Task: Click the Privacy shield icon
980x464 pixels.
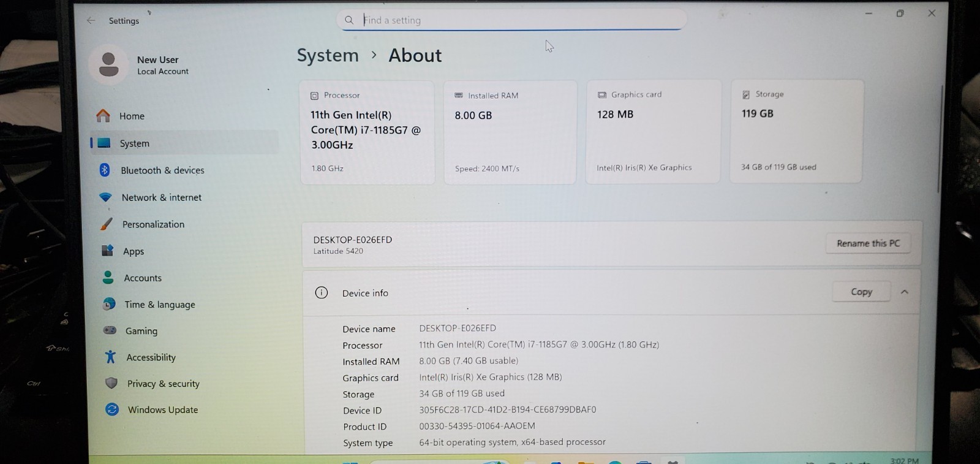Action: (x=111, y=383)
